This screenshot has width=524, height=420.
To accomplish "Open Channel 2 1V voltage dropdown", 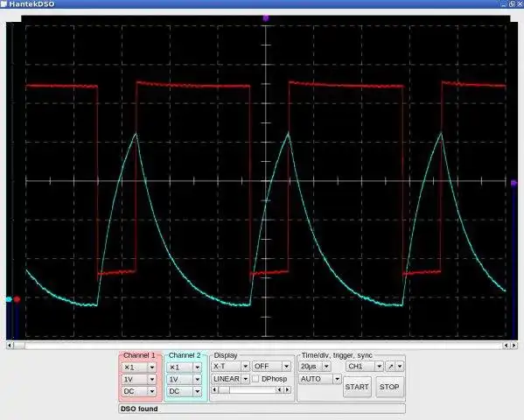I will point(184,379).
